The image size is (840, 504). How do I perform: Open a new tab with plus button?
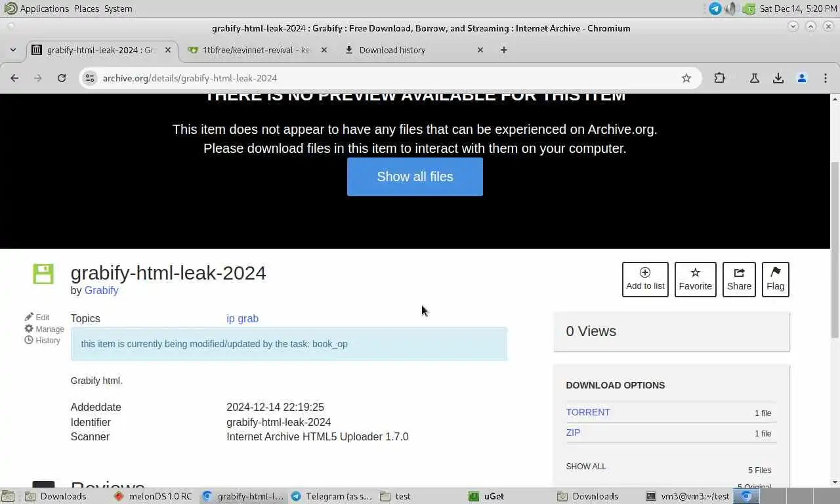[504, 50]
